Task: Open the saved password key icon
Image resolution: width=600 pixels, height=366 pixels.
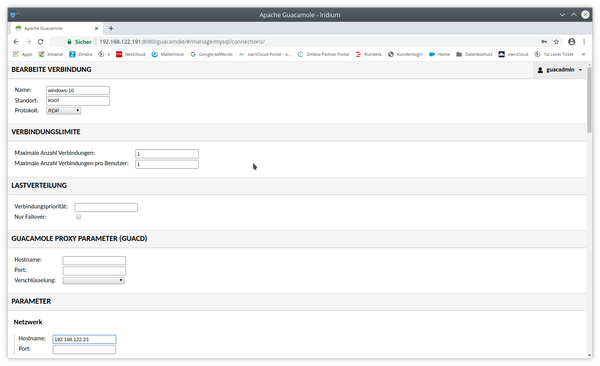Action: [544, 42]
